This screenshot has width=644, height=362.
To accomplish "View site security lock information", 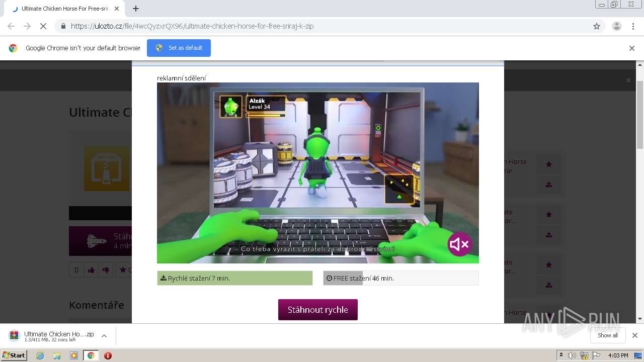I will (63, 26).
